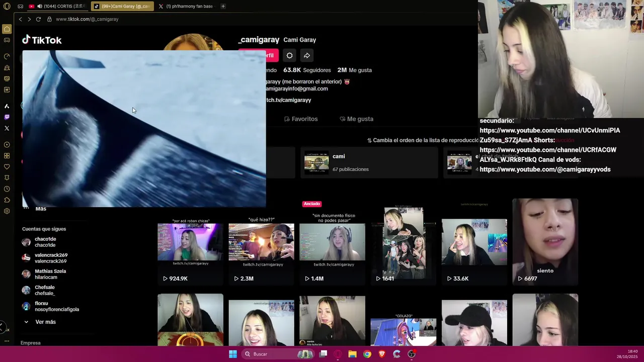The width and height of the screenshot is (644, 362).
Task: Open Brave browser from taskbar
Action: (382, 354)
